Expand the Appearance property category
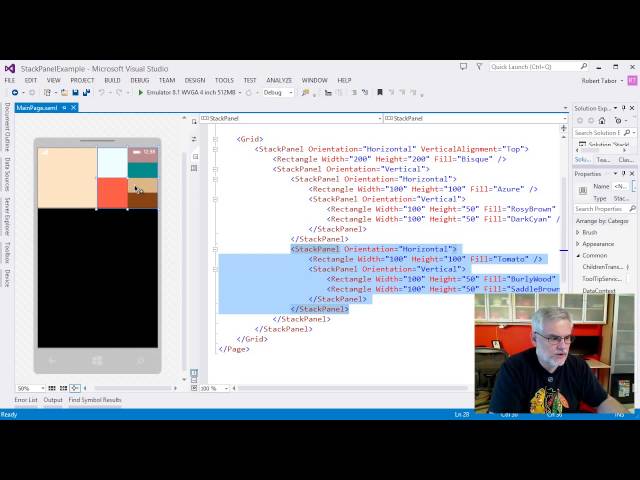 click(578, 244)
